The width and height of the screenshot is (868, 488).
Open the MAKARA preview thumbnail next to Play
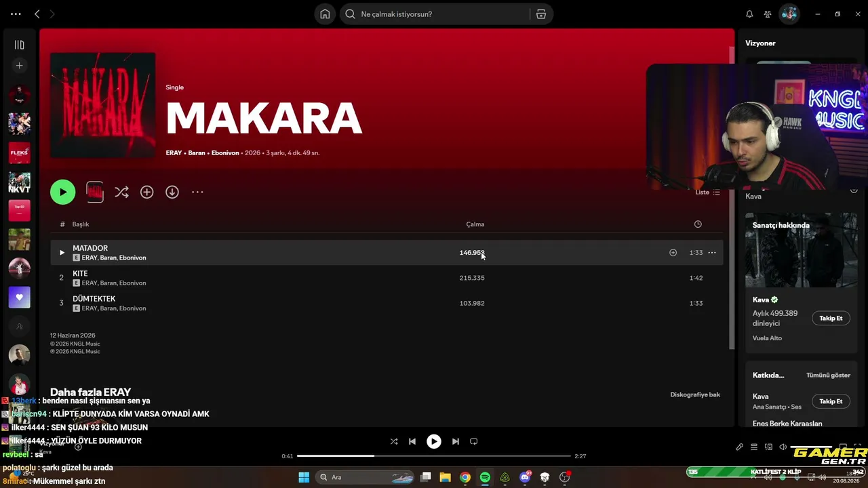point(95,192)
